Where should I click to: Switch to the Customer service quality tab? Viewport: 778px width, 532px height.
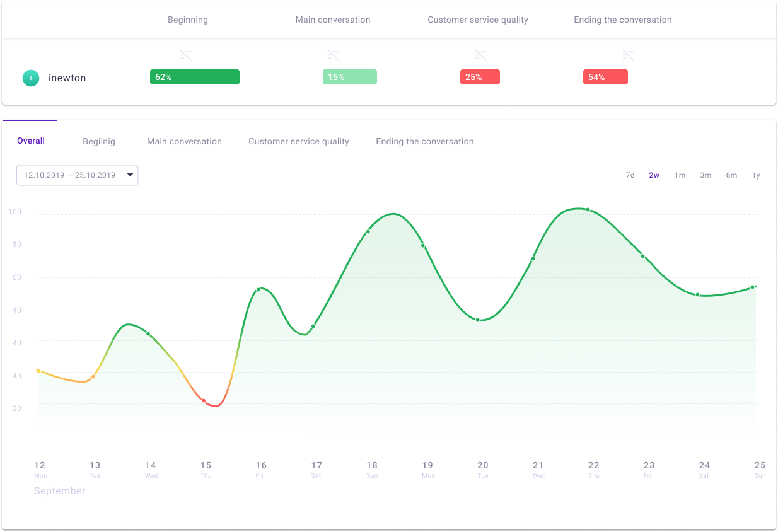[x=298, y=141]
